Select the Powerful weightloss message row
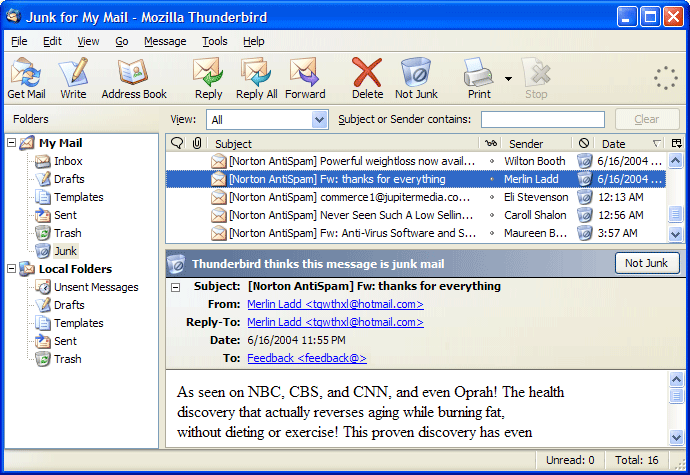The height and width of the screenshot is (475, 690). 415,161
